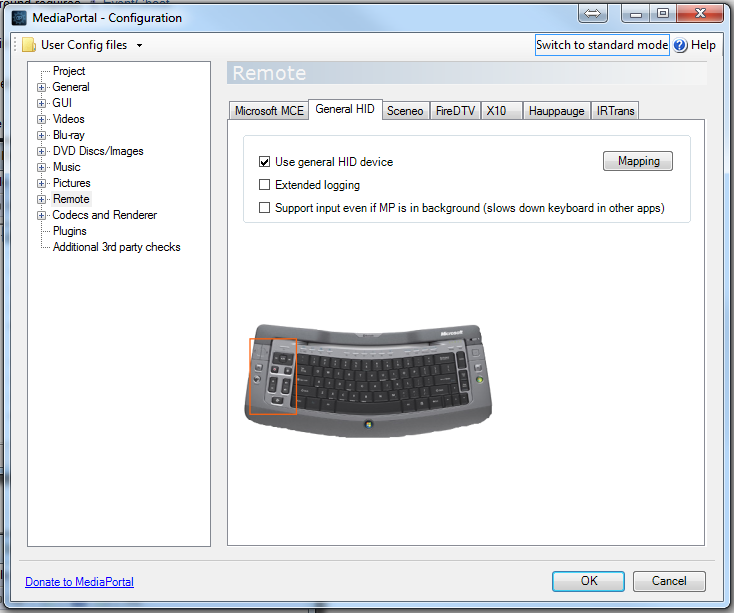Expand the Codecs and Renderer tree node
This screenshot has width=734, height=613.
[42, 216]
